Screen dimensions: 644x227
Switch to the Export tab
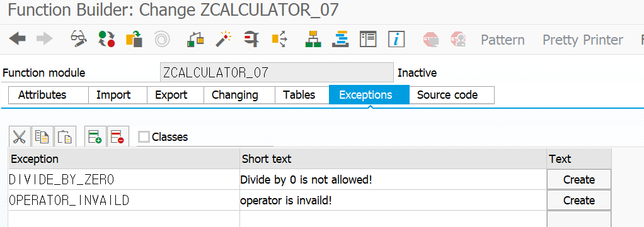click(x=175, y=95)
